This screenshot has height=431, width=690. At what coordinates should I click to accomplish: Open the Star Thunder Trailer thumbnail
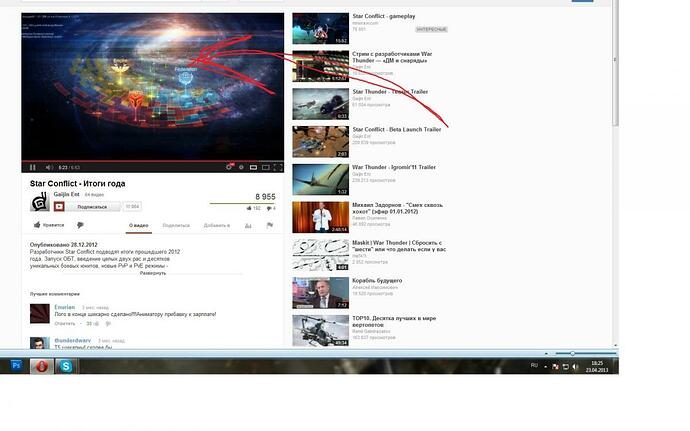(x=320, y=104)
